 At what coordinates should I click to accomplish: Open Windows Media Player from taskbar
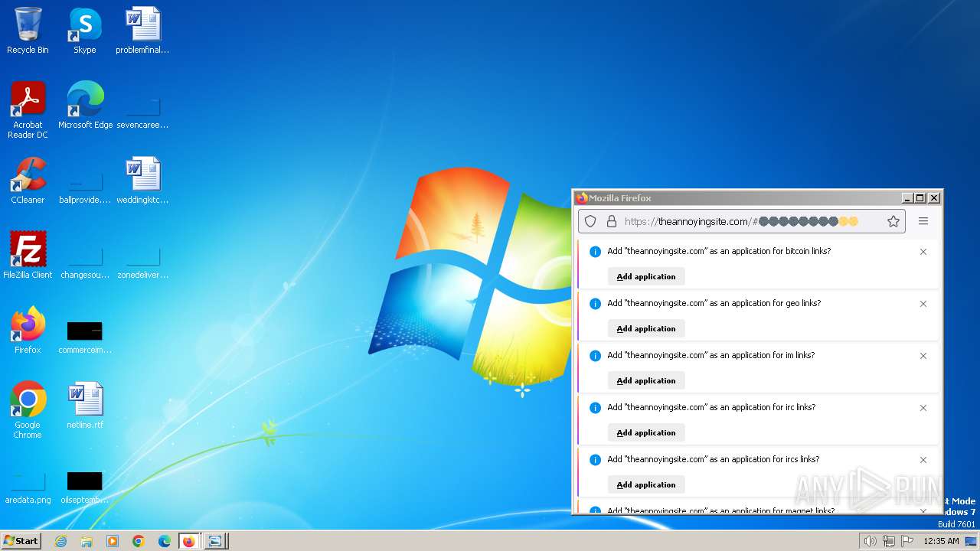click(x=113, y=541)
